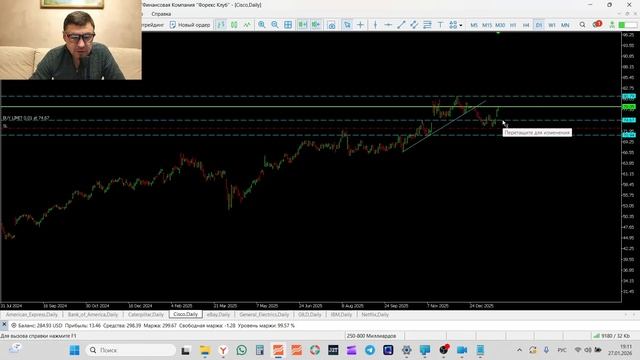The width and height of the screenshot is (640, 360).
Task: Open Yandex browser from the taskbar
Action: [223, 350]
